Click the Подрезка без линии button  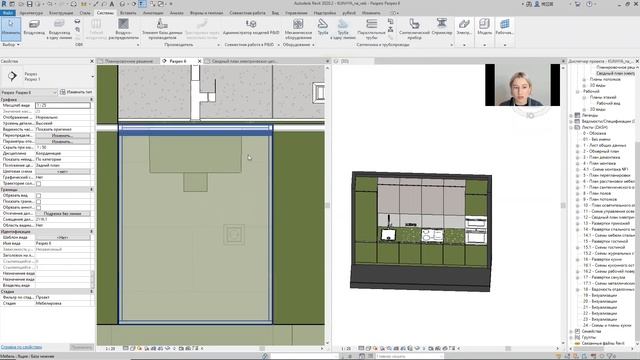pos(62,213)
